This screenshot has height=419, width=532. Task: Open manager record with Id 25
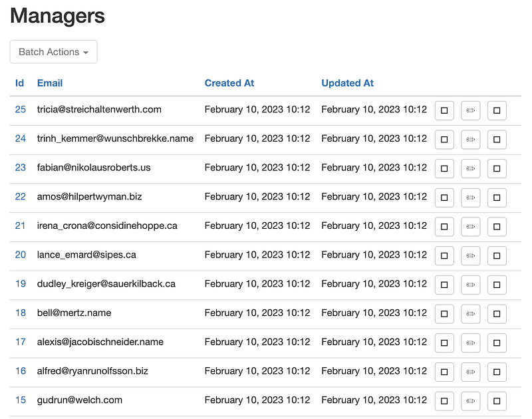tap(20, 110)
